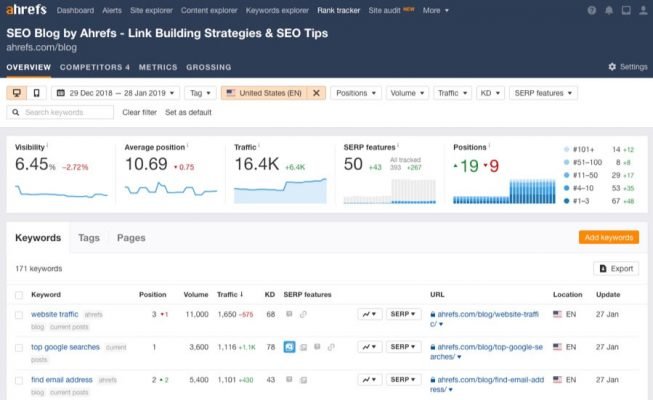653x400 pixels.
Task: Open the KD filter dropdown
Action: pos(488,93)
